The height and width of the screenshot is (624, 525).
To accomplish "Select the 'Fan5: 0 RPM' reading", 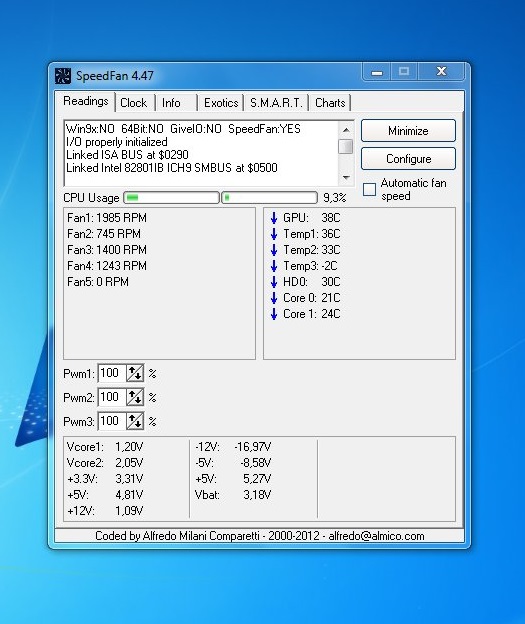I will tap(98, 282).
